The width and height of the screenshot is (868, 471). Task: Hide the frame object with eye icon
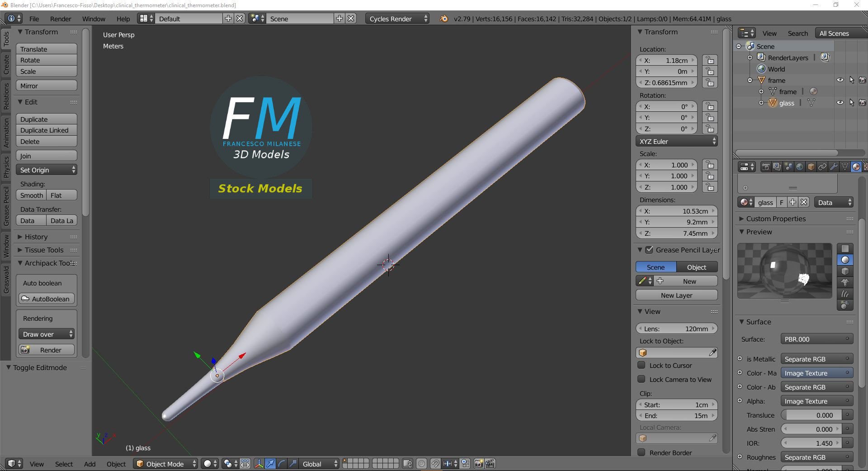pyautogui.click(x=840, y=80)
